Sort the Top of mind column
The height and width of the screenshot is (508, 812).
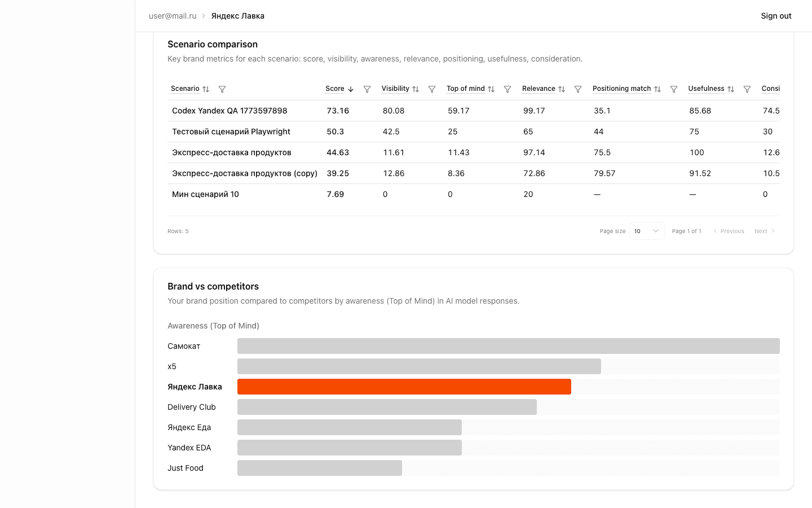[x=491, y=89]
